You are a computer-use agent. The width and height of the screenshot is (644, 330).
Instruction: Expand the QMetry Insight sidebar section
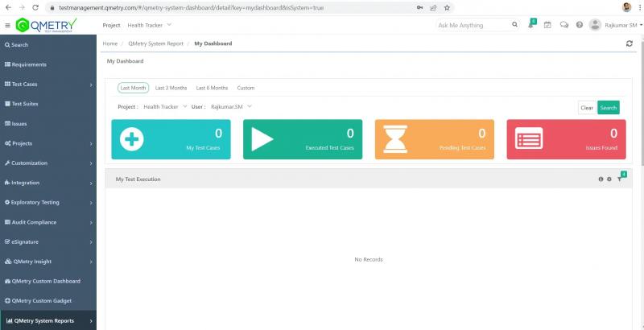pos(48,262)
